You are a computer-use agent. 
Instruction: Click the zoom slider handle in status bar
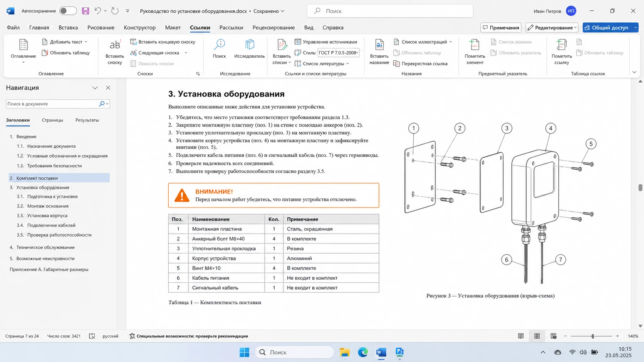[592, 336]
